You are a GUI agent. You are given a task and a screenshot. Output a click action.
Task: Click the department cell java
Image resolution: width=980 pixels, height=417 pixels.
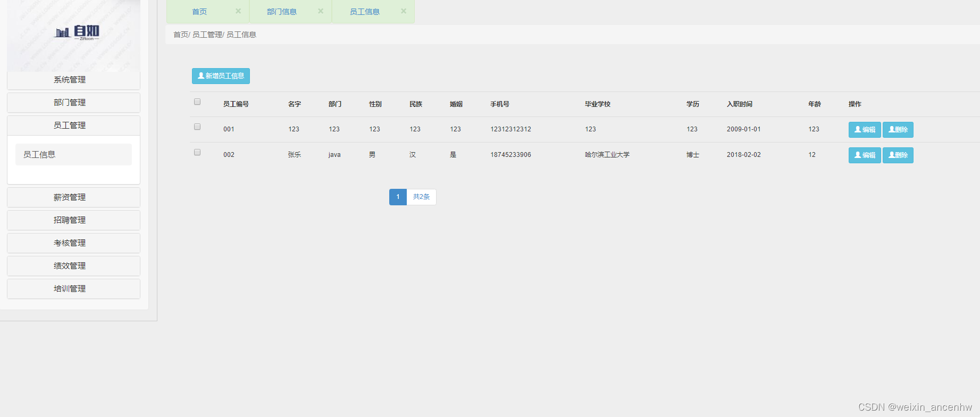tap(334, 155)
